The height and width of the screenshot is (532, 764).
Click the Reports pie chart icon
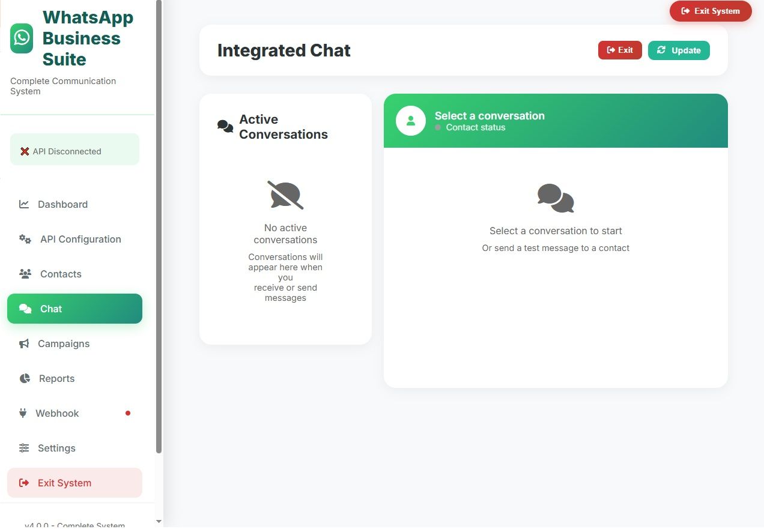point(25,378)
